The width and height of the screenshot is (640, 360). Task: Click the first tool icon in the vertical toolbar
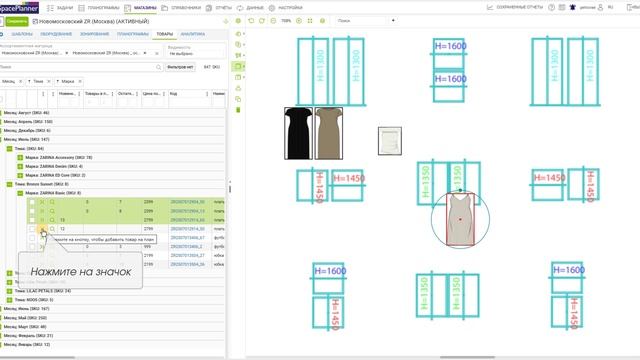click(x=238, y=33)
